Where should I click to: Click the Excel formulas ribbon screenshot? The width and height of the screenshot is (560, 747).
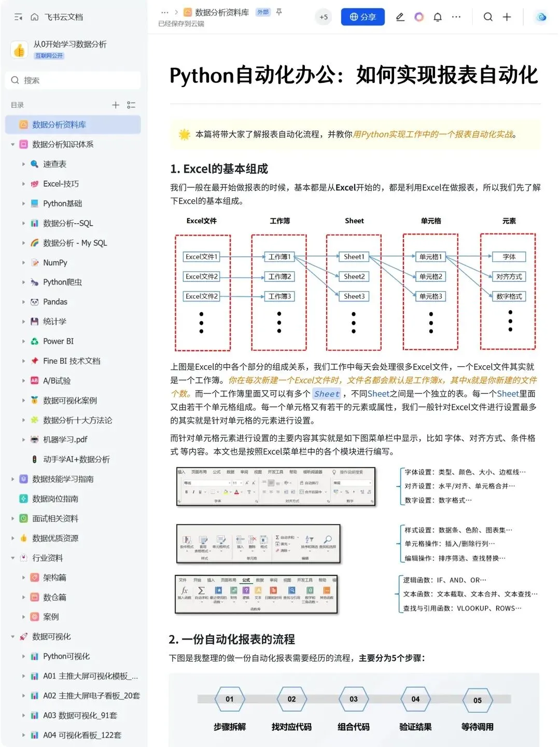coord(257,594)
